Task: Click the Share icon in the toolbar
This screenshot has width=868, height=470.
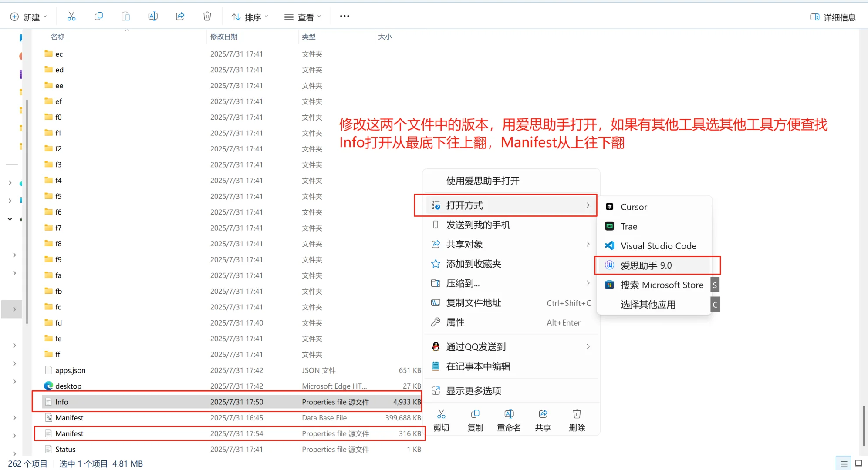Action: point(180,16)
